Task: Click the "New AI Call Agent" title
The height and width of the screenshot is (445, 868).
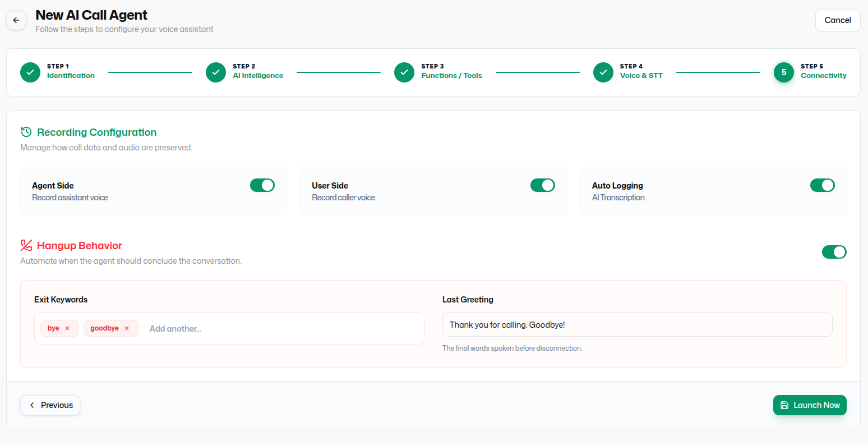Action: coord(91,15)
